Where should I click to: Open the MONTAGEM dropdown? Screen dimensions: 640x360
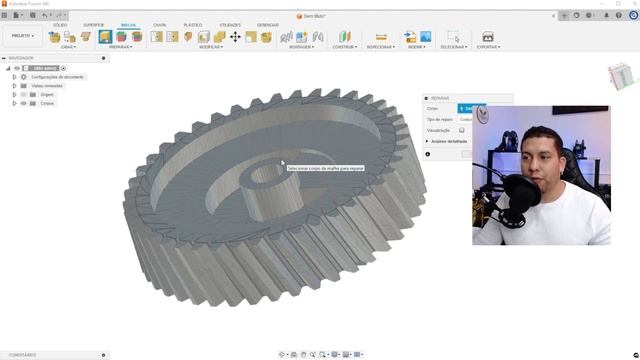pyautogui.click(x=302, y=47)
